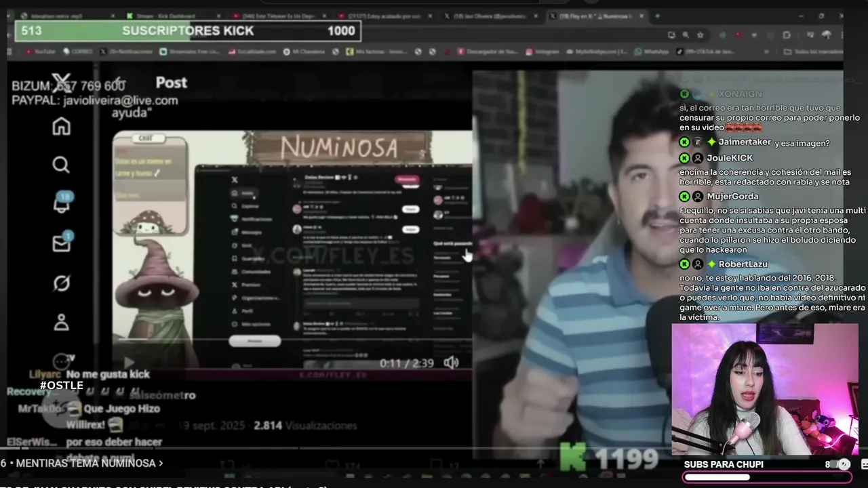Open the Notifications bell with the 18 badge
Viewport: 868px width, 488px height.
[62, 203]
